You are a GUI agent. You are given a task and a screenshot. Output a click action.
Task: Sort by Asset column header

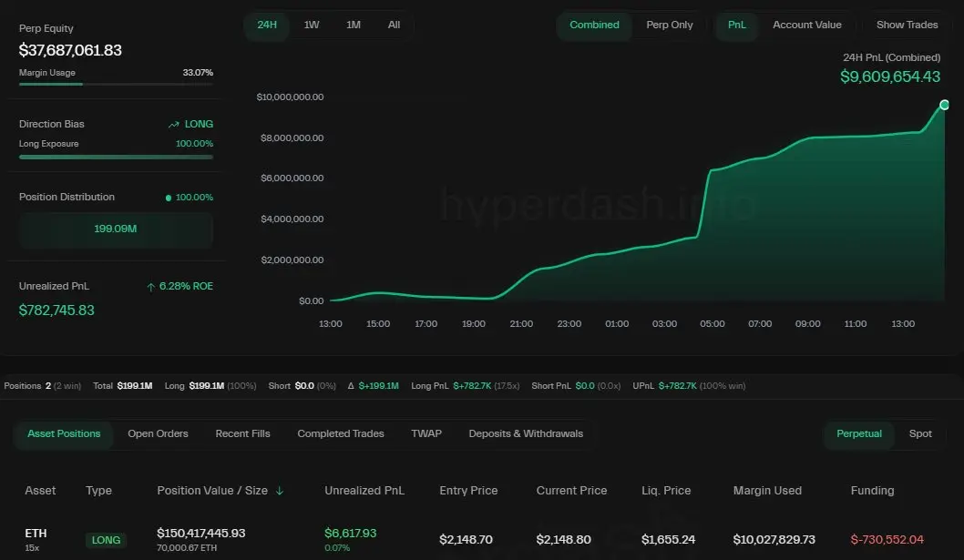(x=40, y=491)
